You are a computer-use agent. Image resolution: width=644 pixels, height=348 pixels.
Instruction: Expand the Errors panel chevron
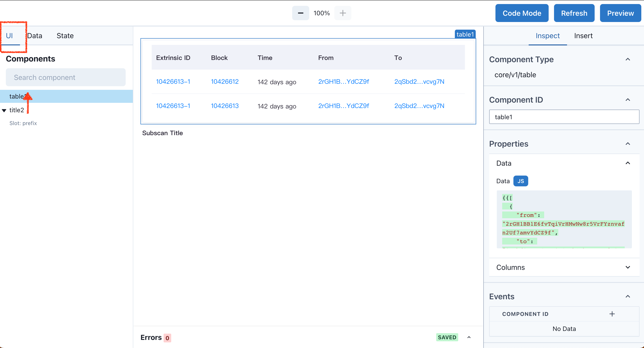(469, 337)
